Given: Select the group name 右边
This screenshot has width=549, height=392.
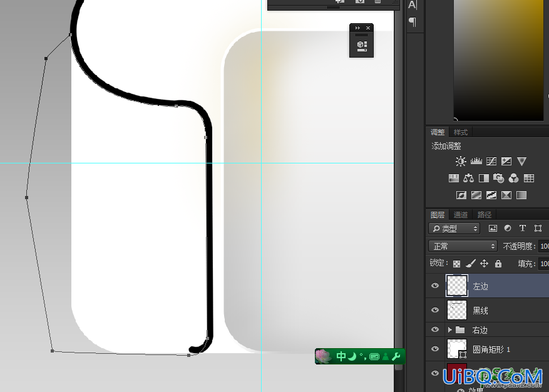Looking at the screenshot, I should (x=480, y=329).
